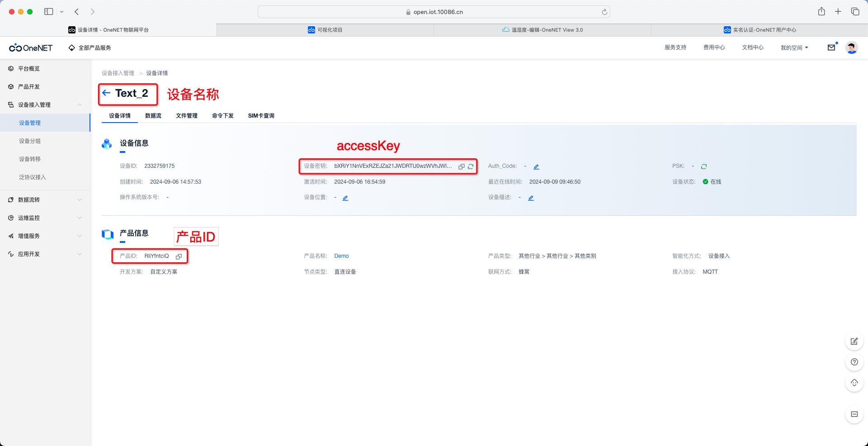Image resolution: width=868 pixels, height=446 pixels.
Task: Open the mail notifications icon
Action: (831, 47)
